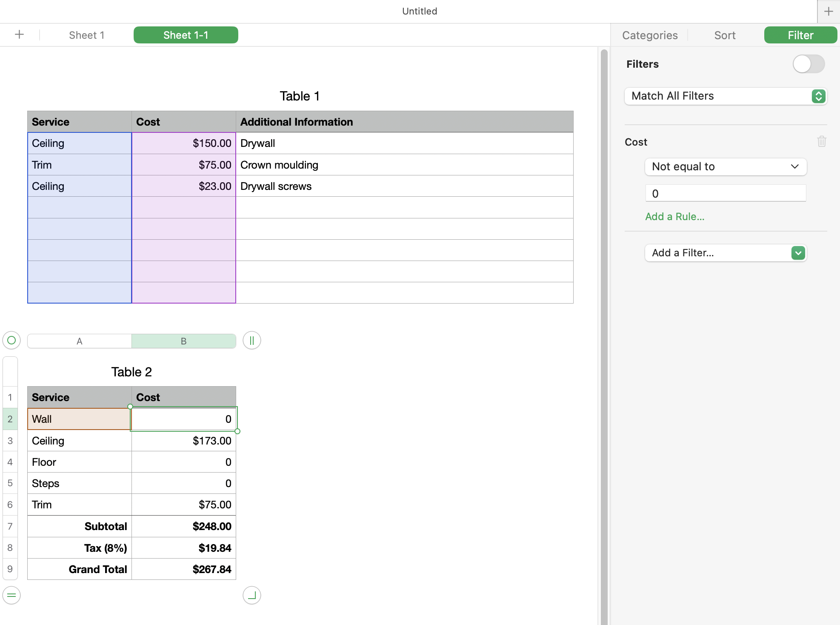This screenshot has width=840, height=625.
Task: Toggle the Filters switch on
Action: click(x=808, y=64)
